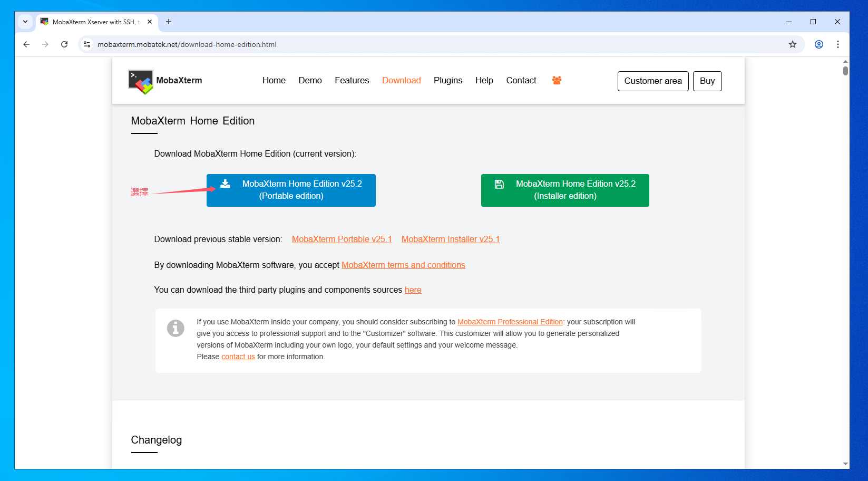Open MobaXterm Portable v25.1 link
The width and height of the screenshot is (868, 481).
(x=342, y=239)
